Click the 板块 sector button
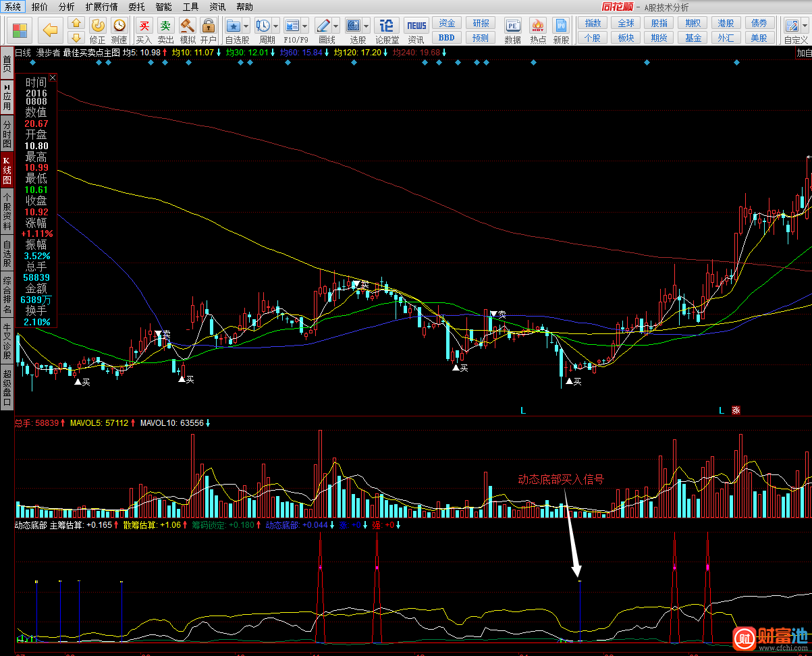 coord(626,38)
